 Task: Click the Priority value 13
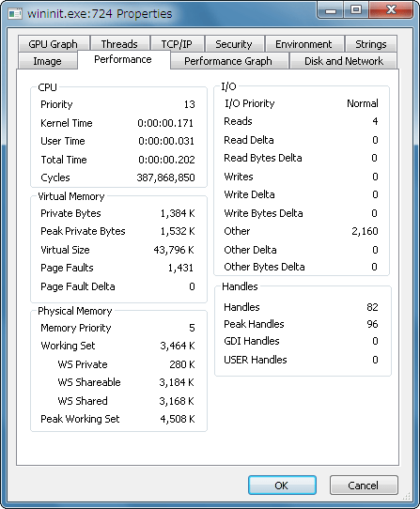pos(190,104)
